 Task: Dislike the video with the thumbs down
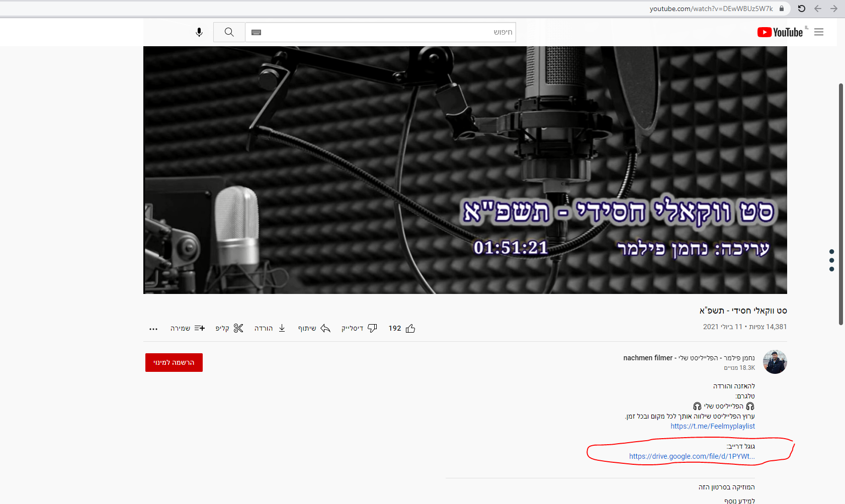point(359,328)
